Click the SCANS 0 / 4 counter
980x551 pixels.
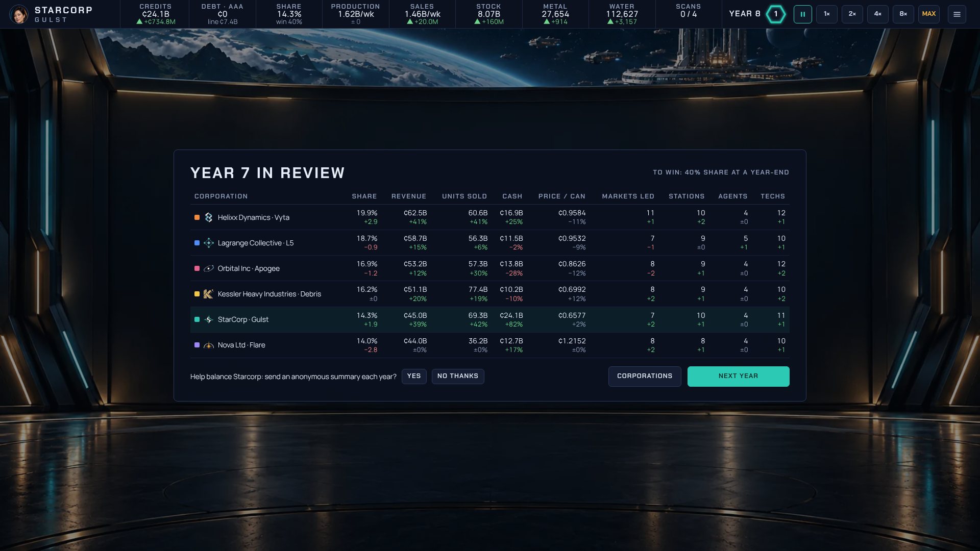[x=689, y=14]
